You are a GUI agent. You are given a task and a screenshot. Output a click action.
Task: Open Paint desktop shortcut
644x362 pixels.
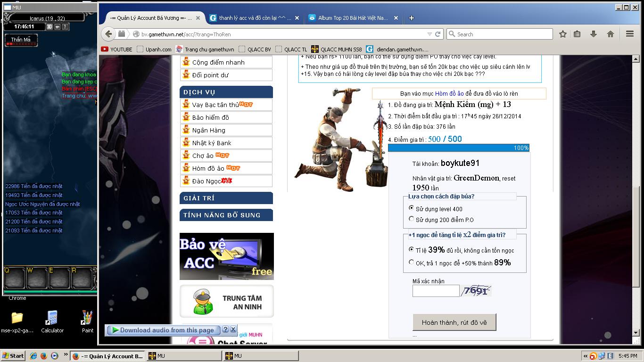click(x=87, y=321)
